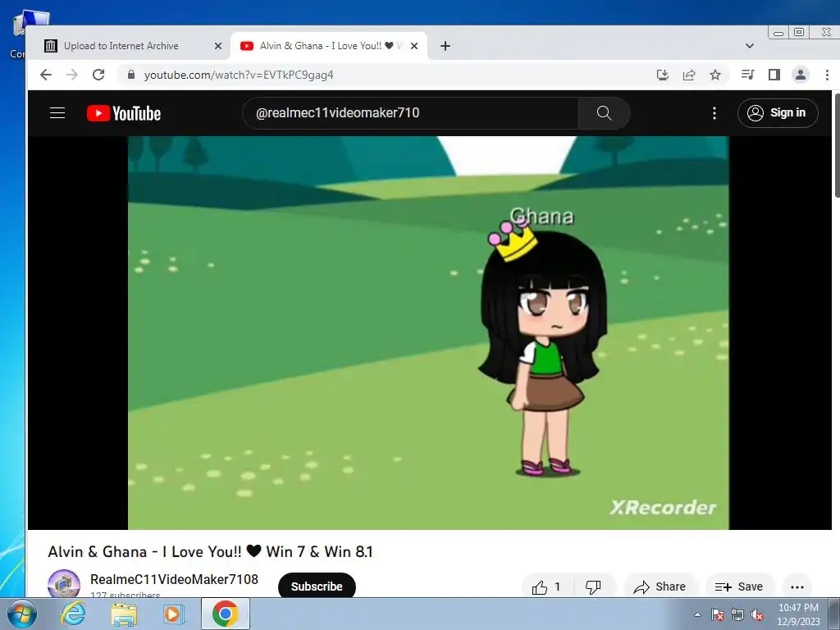
Task: Open the Chrome profile avatar
Action: 801,75
